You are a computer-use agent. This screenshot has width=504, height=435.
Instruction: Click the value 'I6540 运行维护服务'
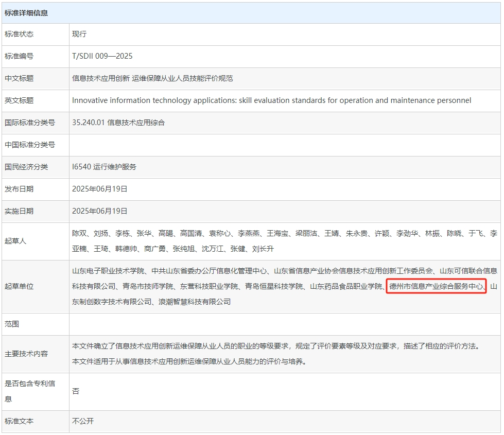[x=104, y=167]
